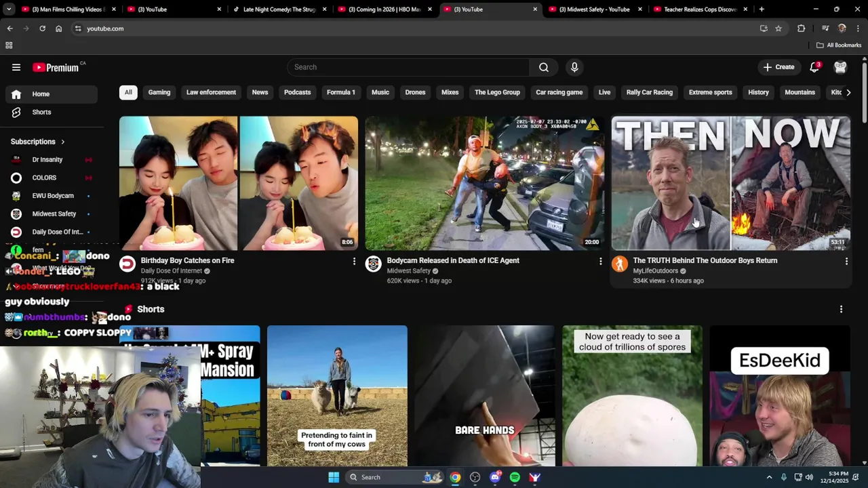The image size is (868, 488).
Task: Click the search magnifier button
Action: (x=543, y=67)
